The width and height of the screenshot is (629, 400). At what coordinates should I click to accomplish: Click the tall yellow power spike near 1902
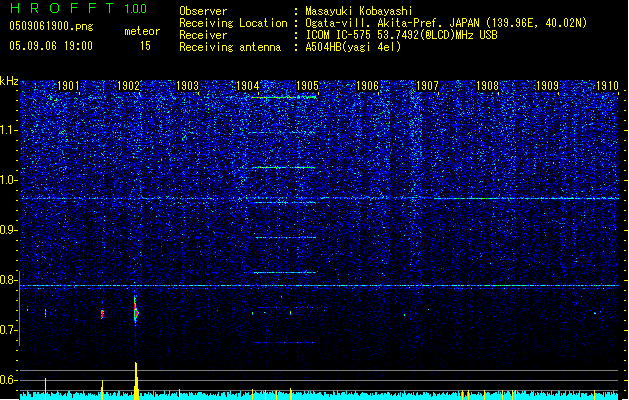coord(136,381)
